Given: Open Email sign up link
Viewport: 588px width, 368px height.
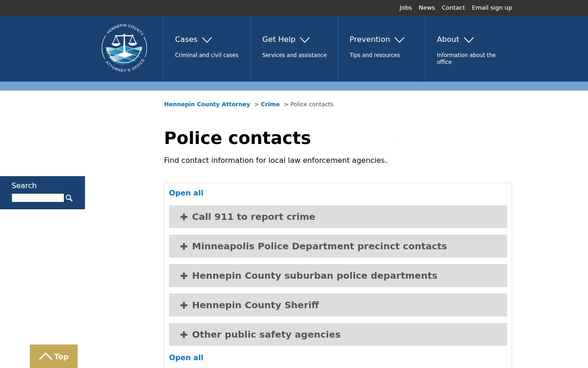Looking at the screenshot, I should [492, 8].
